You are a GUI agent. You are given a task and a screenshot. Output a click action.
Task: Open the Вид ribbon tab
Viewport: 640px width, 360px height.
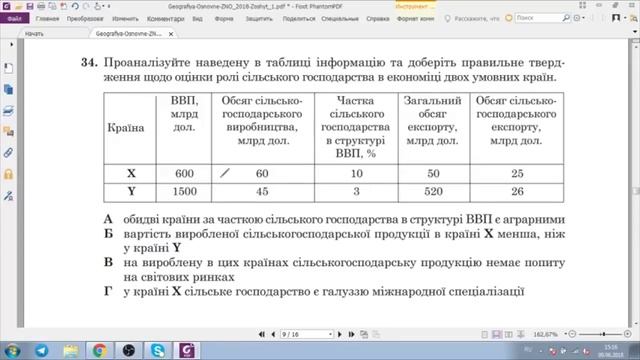tap(198, 19)
